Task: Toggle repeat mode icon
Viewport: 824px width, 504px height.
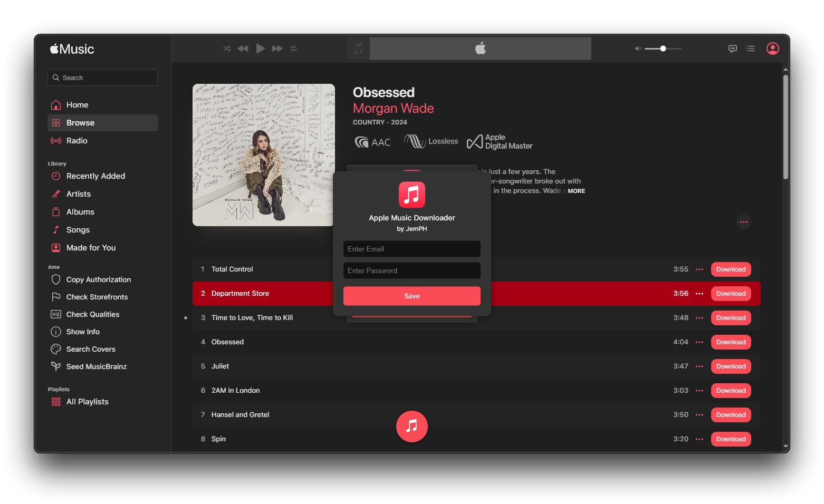Action: pyautogui.click(x=293, y=49)
